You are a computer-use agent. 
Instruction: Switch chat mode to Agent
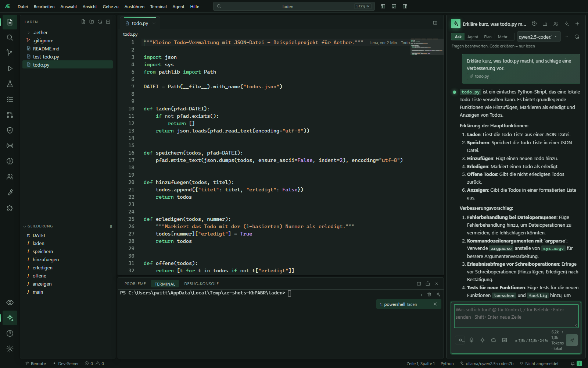pos(473,37)
